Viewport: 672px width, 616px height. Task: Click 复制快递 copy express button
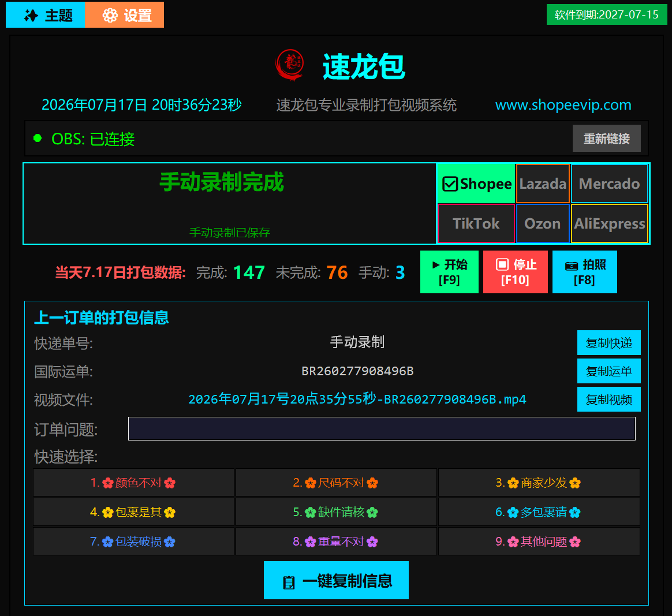coord(608,343)
